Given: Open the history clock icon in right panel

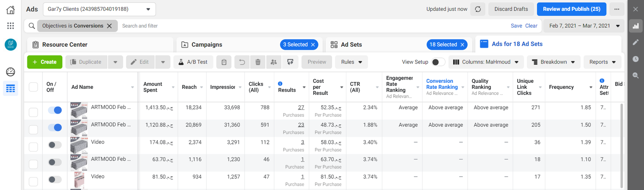Looking at the screenshot, I should click(x=636, y=59).
